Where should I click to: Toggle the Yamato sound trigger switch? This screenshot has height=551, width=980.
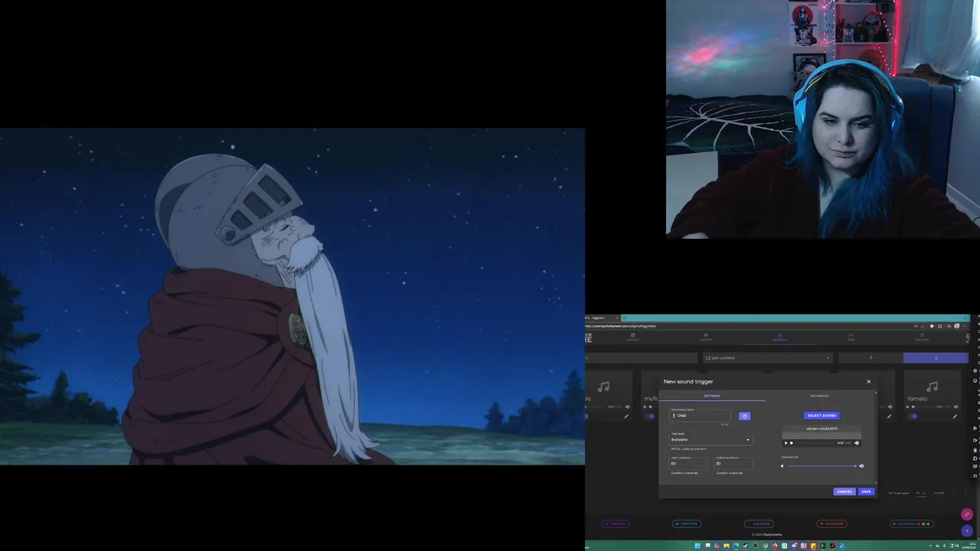(913, 416)
